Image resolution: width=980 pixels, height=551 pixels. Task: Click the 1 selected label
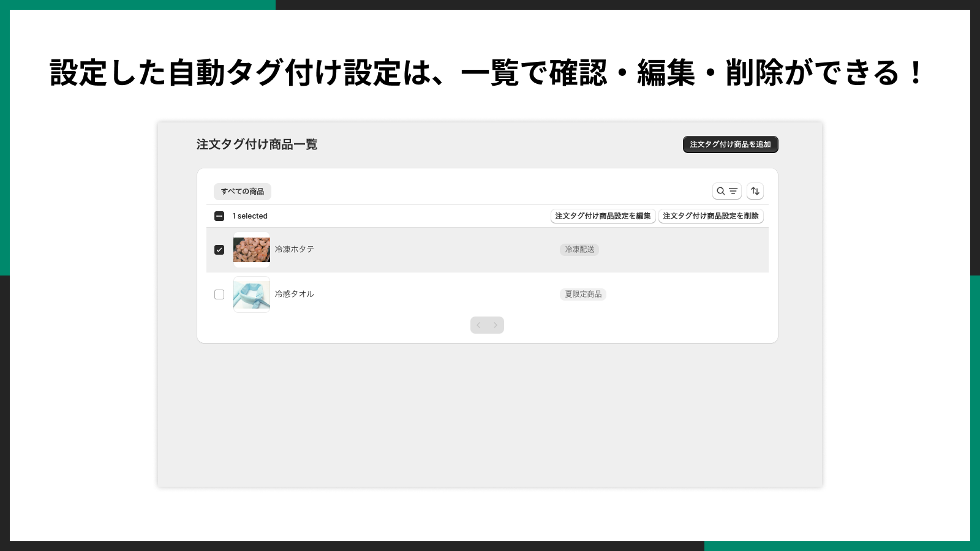point(249,216)
